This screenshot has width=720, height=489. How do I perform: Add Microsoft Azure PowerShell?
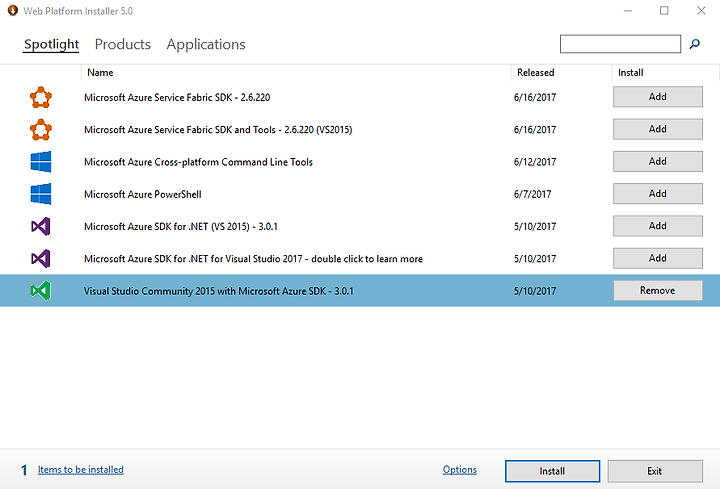658,194
